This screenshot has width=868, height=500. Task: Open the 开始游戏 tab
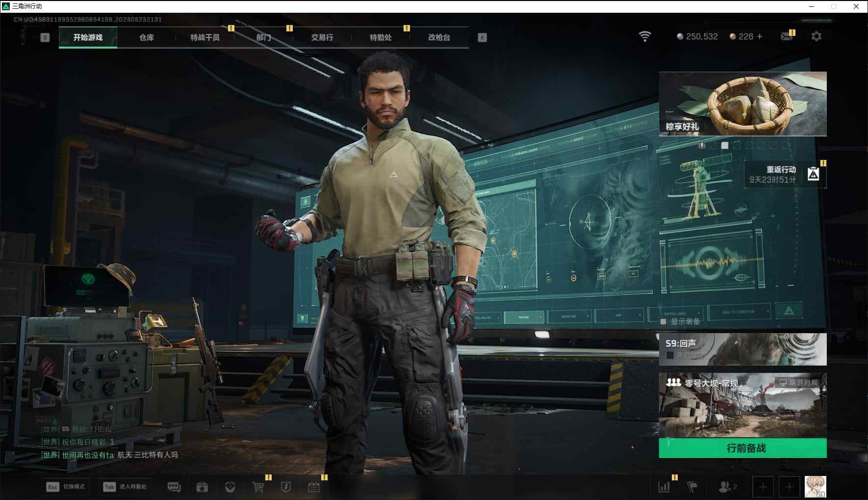tap(88, 37)
